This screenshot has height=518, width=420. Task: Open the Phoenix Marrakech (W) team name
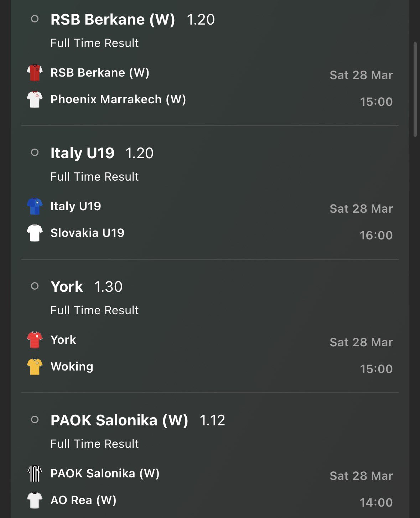pos(118,99)
